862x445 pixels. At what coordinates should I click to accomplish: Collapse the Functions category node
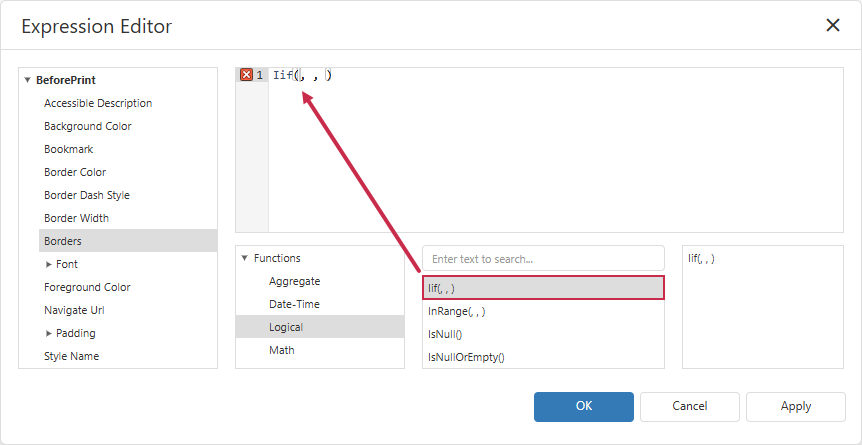[x=245, y=258]
